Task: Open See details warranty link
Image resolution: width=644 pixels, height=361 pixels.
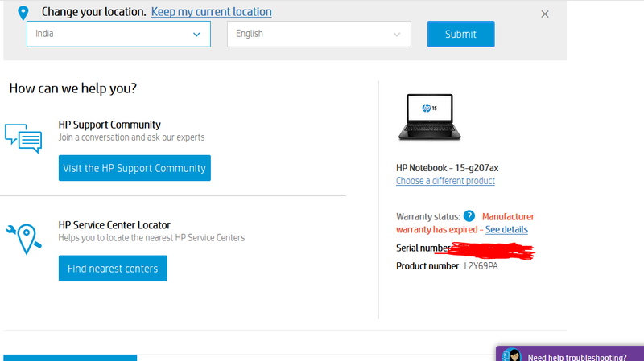Action: [506, 230]
